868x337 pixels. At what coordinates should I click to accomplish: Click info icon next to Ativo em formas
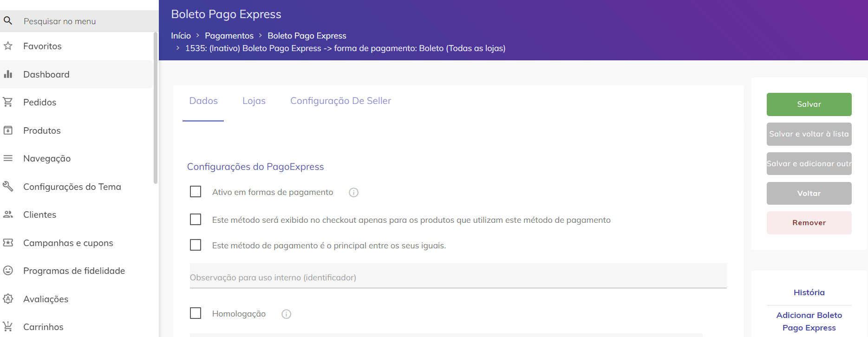pyautogui.click(x=354, y=192)
